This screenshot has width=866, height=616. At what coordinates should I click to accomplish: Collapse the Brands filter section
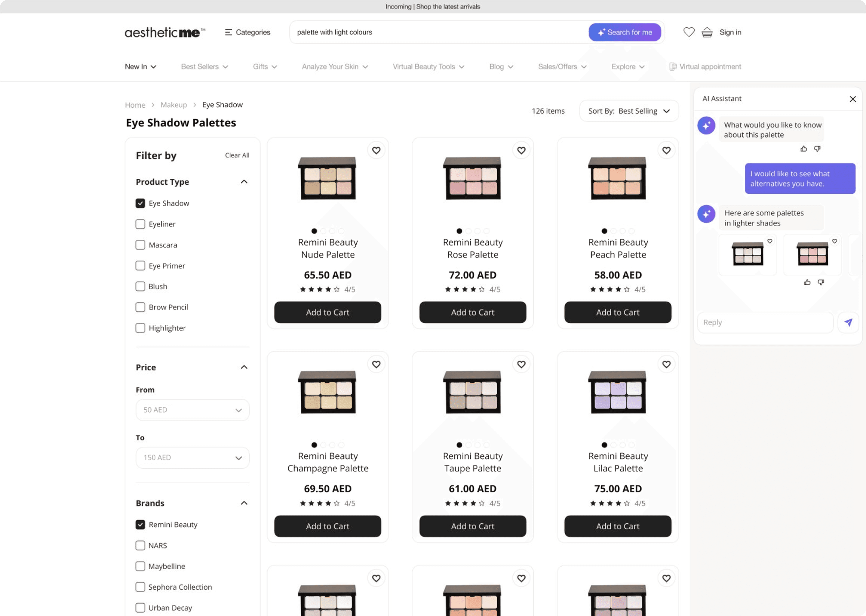click(244, 503)
